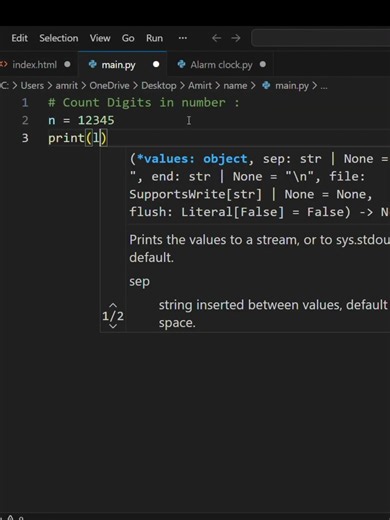
Task: Click '*values: object' in the signature popup
Action: click(x=192, y=159)
